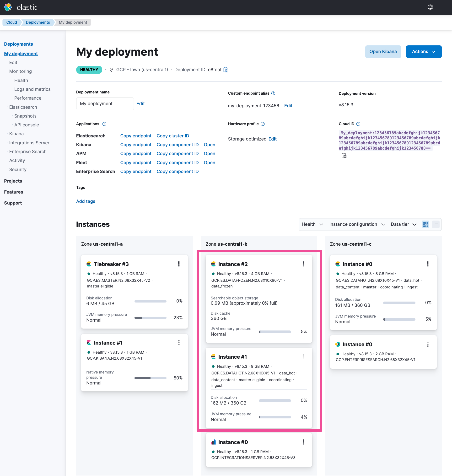The image size is (452, 476).
Task: Open Performance sidebar item
Action: pyautogui.click(x=28, y=98)
